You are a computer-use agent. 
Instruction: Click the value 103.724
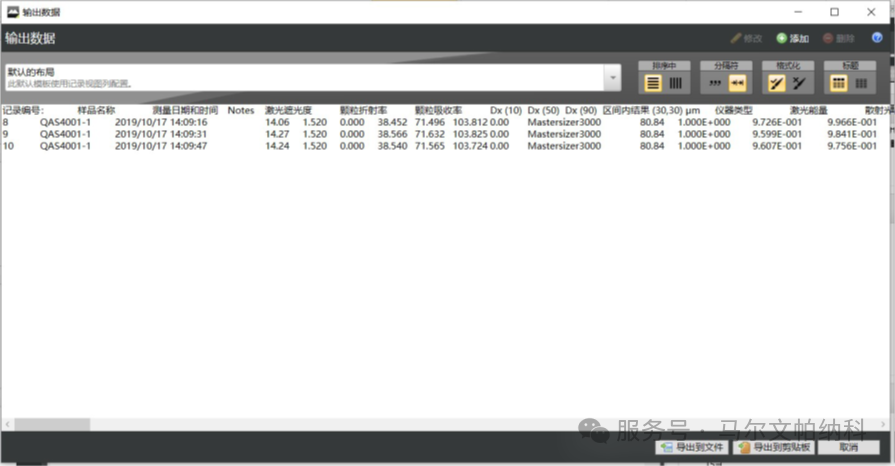click(470, 146)
